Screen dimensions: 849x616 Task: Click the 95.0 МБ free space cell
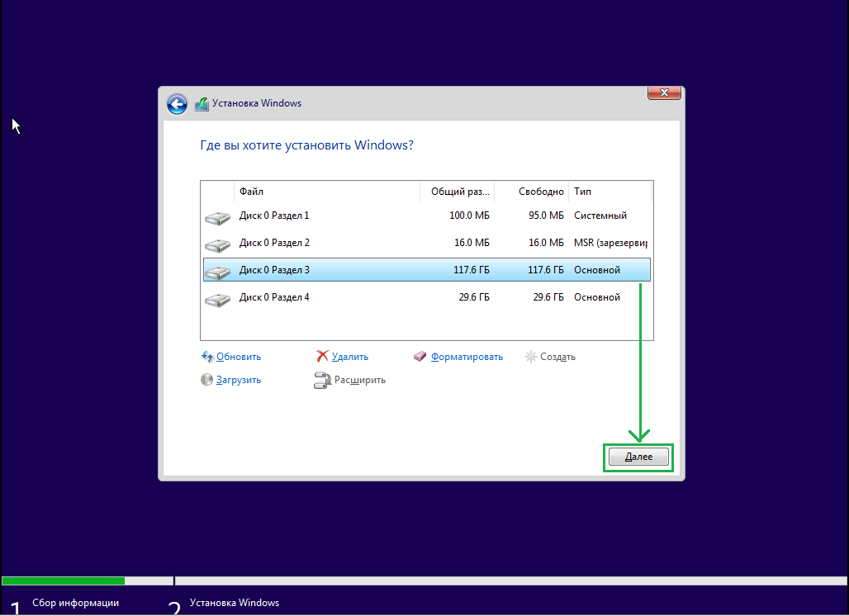click(x=546, y=216)
